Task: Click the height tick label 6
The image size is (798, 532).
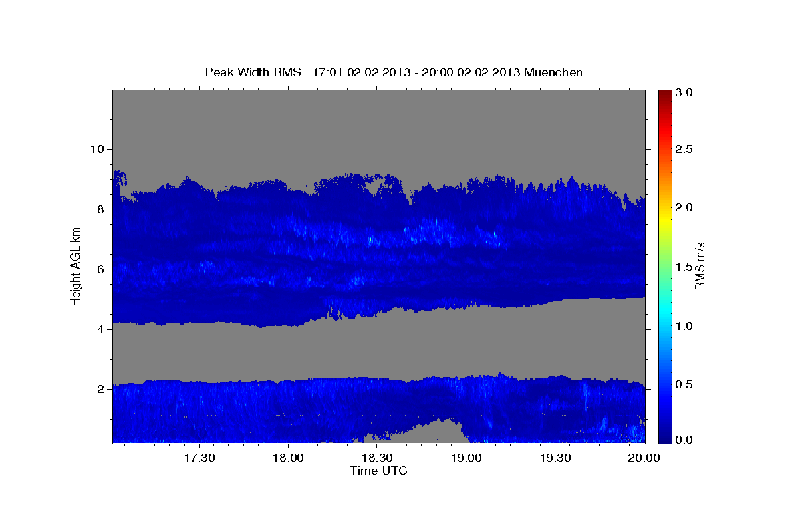Action: [101, 269]
